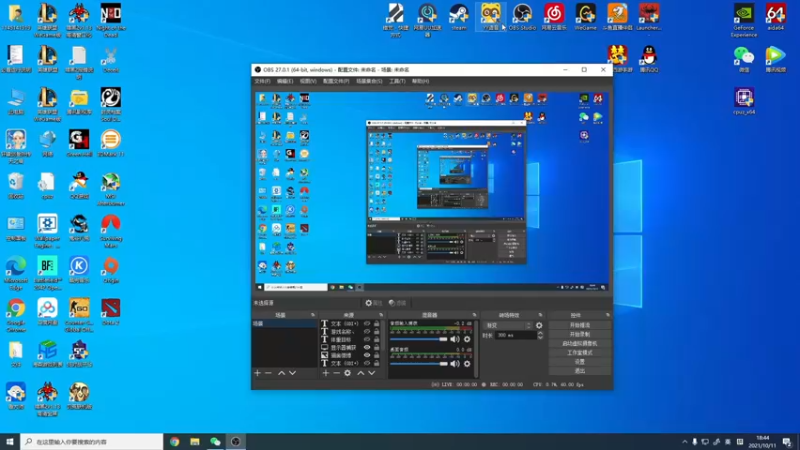Open the 工具(T) menu in OBS
Screen dimensions: 800x450
pos(397,81)
